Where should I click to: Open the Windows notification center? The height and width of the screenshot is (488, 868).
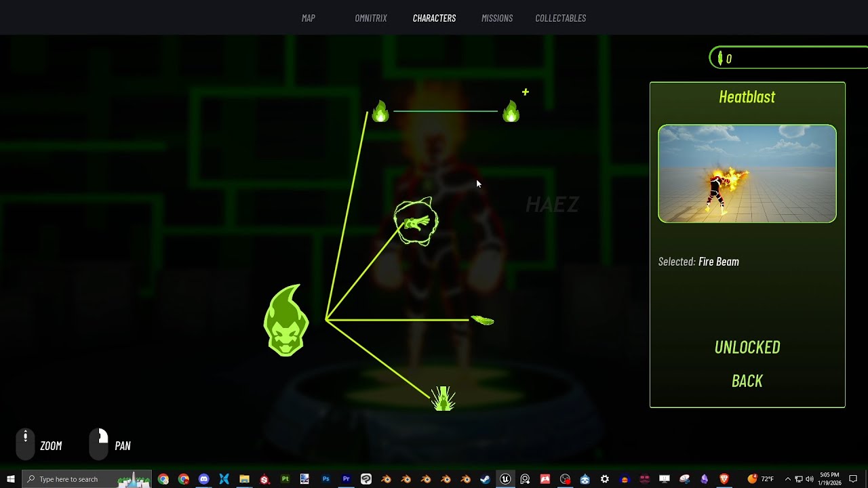[x=853, y=479]
